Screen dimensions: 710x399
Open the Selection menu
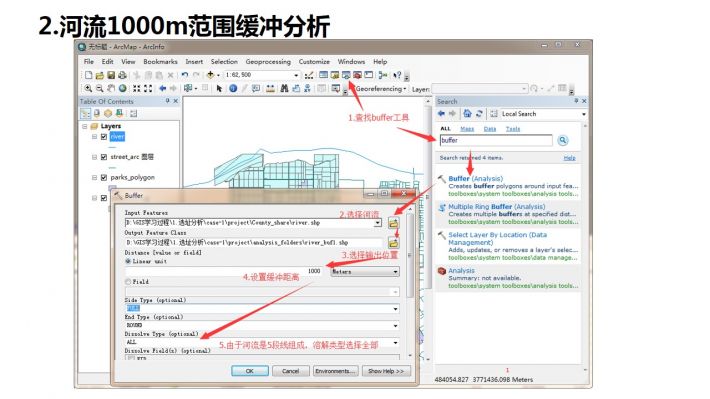[224, 62]
